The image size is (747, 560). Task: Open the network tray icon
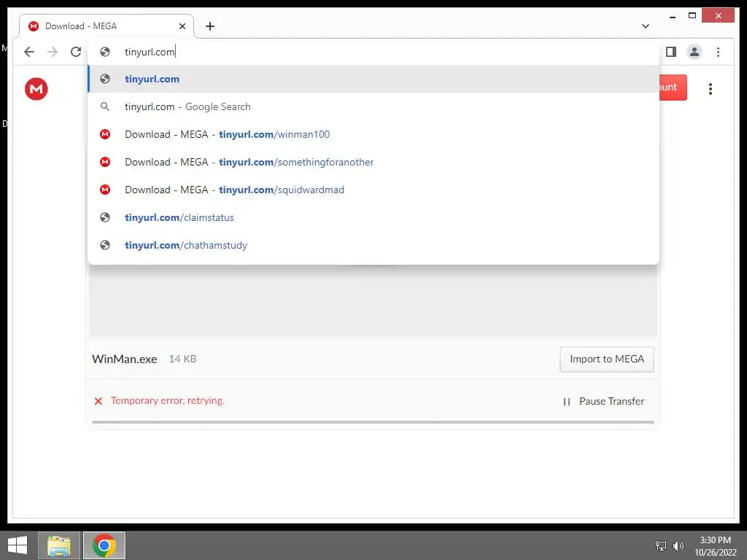click(x=661, y=545)
